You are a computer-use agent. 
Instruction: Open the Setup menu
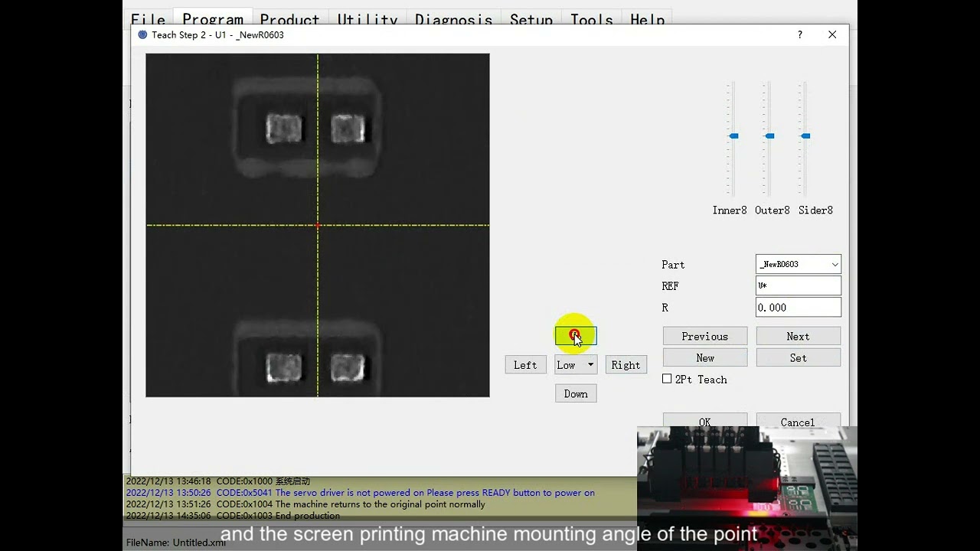click(x=531, y=18)
